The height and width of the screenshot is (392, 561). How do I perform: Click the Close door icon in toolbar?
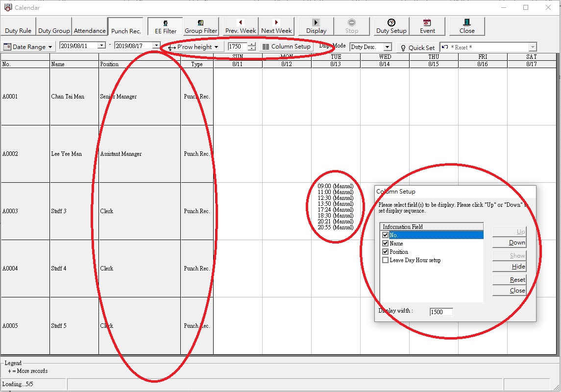[467, 27]
